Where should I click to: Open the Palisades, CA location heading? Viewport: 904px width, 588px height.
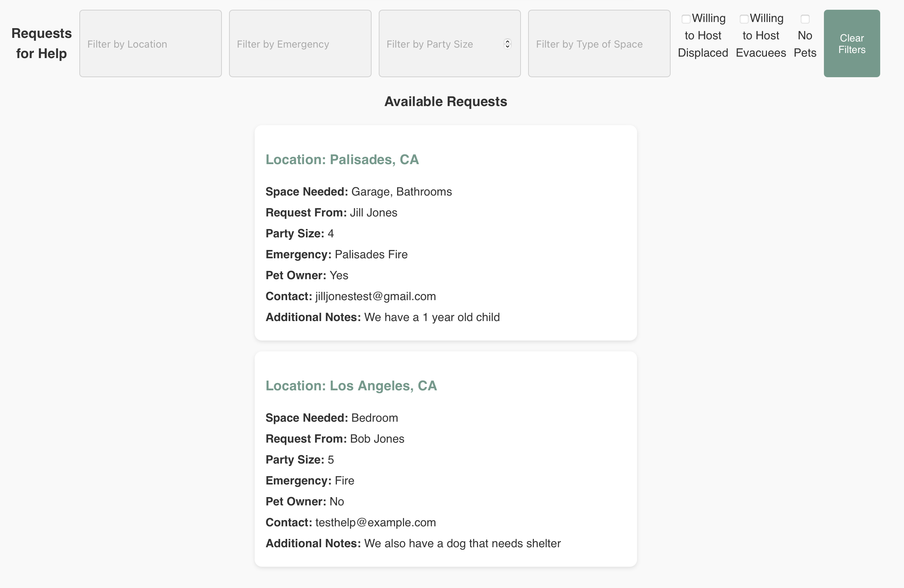342,159
